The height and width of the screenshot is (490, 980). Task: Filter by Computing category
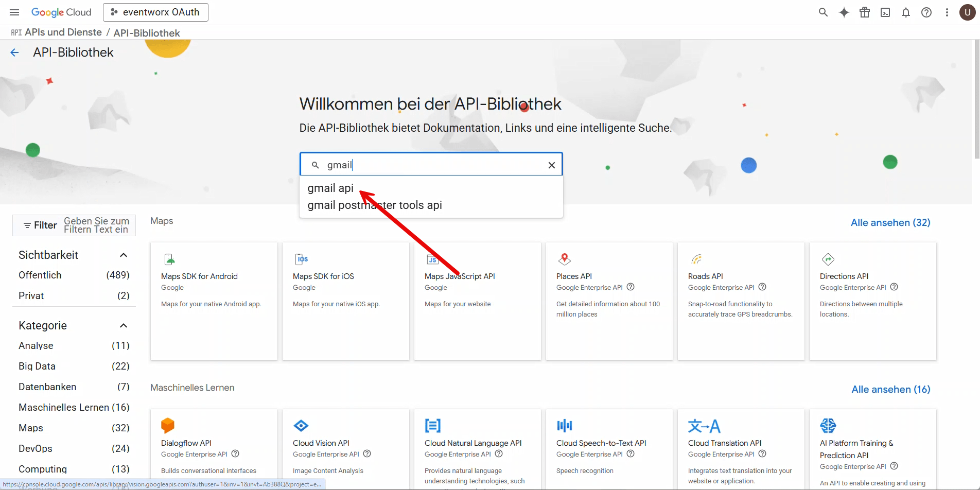point(74,469)
